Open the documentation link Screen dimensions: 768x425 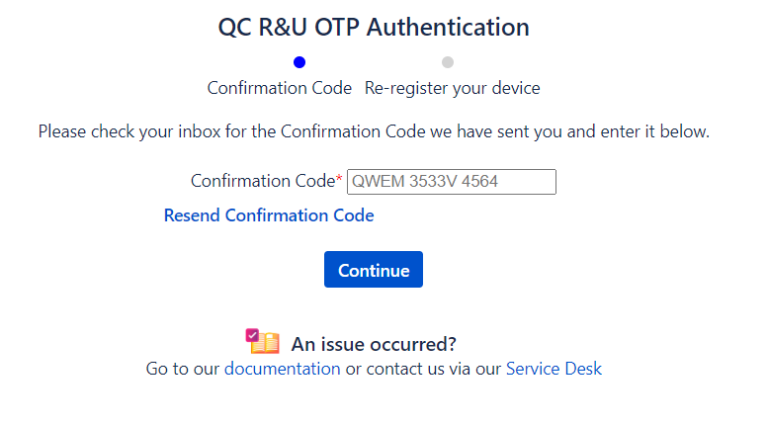pos(282,368)
